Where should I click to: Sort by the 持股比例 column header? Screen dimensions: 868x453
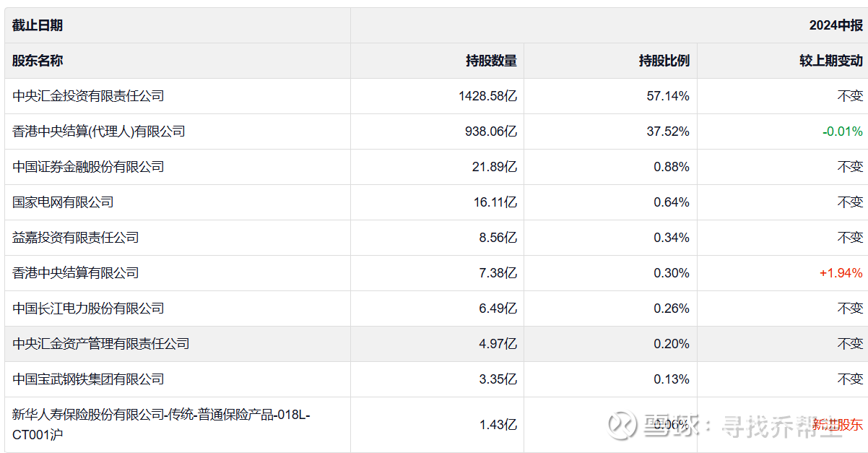coord(664,61)
